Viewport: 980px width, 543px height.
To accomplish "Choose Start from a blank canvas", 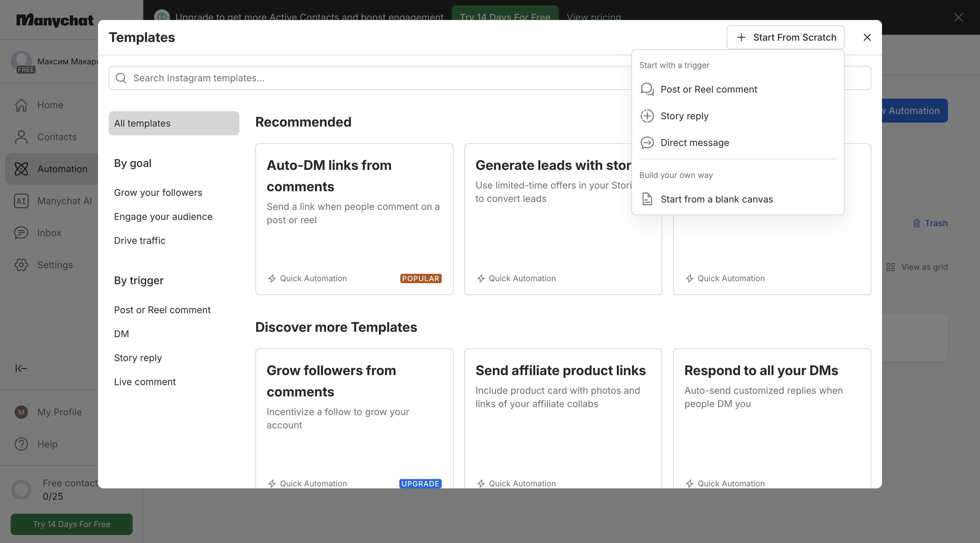I will pos(738,199).
